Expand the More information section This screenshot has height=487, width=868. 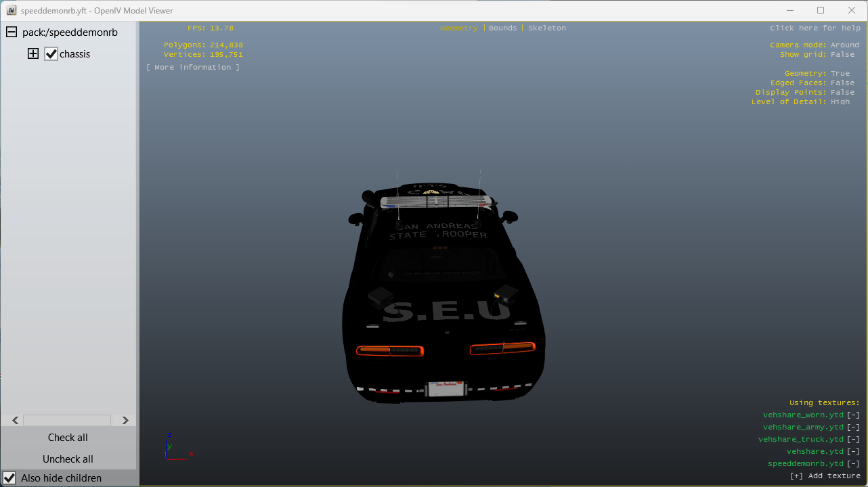pyautogui.click(x=193, y=68)
